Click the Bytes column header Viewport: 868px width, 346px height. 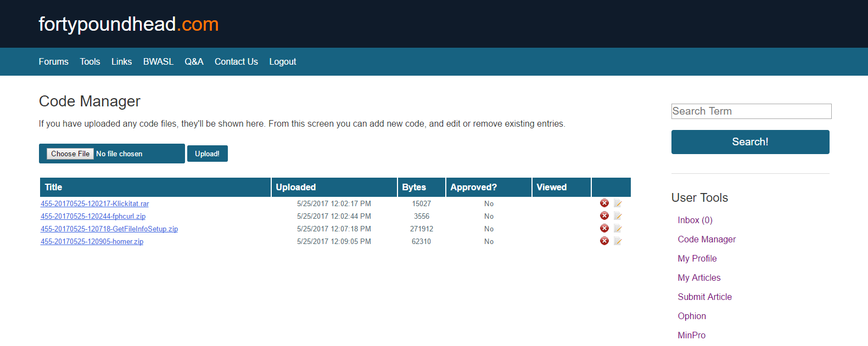pos(422,187)
